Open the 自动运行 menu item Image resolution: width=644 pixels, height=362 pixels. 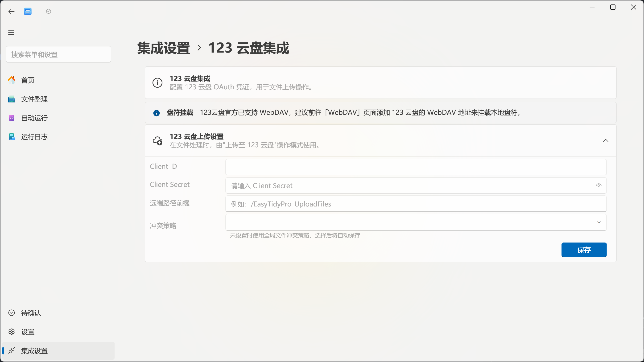[58, 118]
